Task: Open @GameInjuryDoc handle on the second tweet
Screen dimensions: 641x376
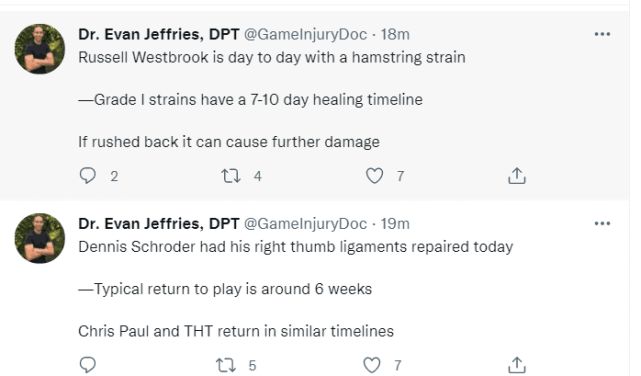Action: 305,224
